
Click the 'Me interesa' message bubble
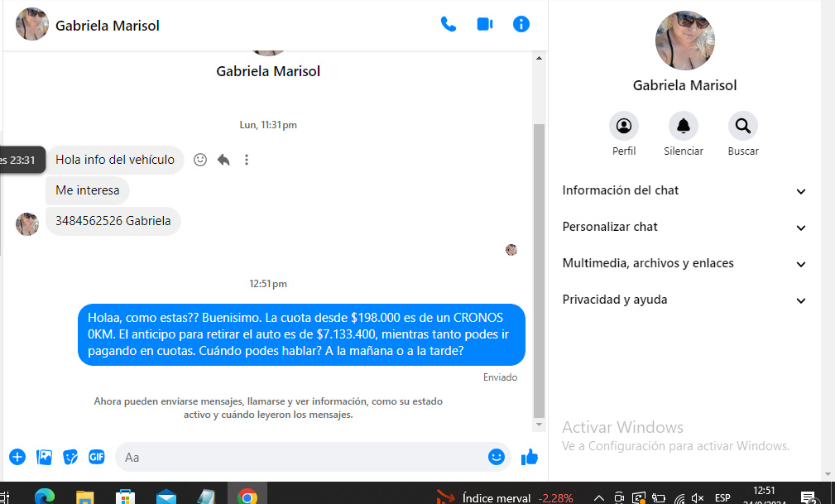88,190
